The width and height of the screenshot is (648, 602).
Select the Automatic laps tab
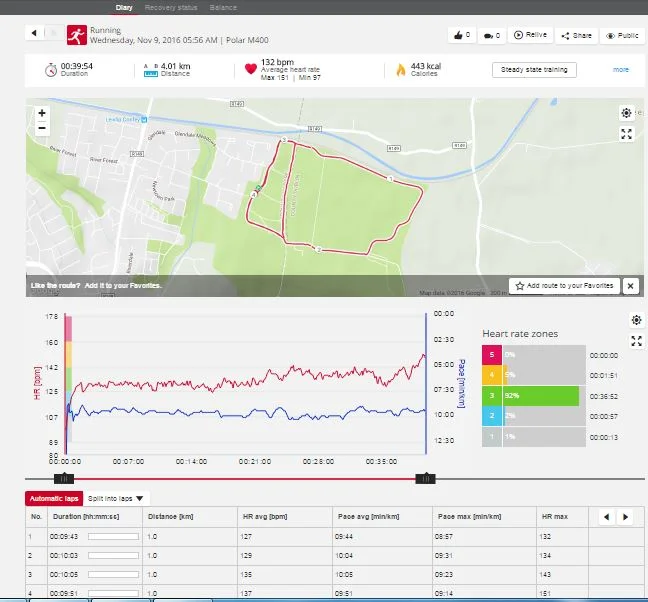[53, 497]
